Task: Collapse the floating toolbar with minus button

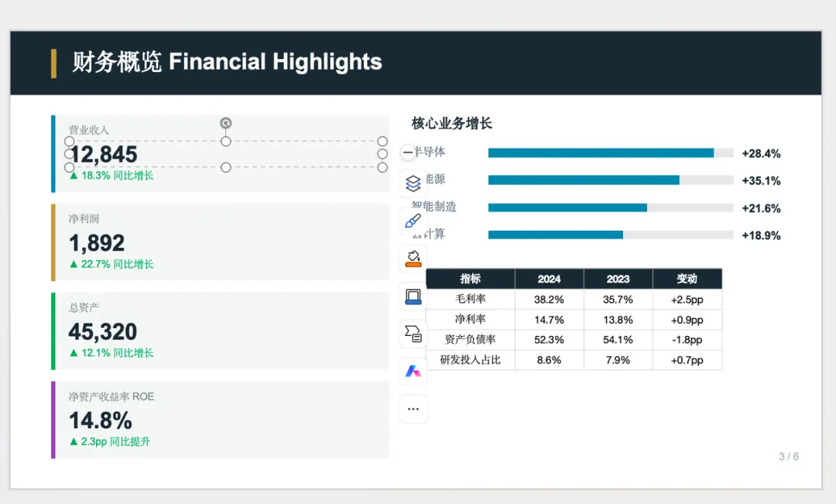Action: pos(408,153)
